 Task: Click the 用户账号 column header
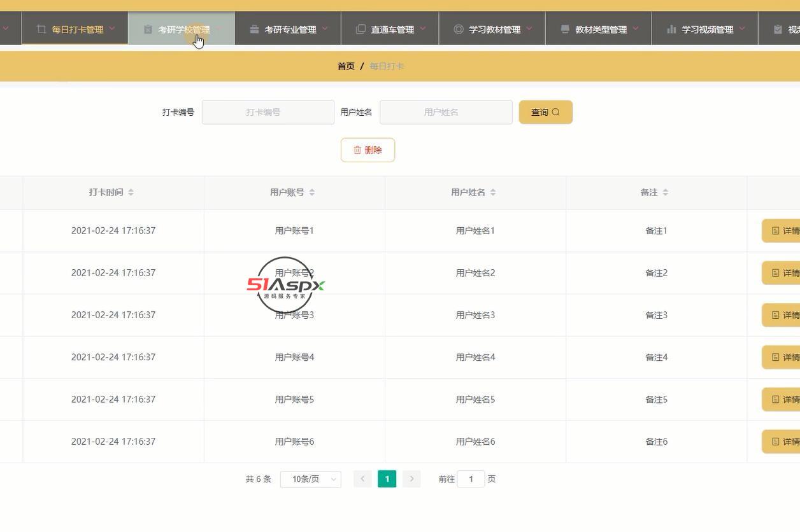click(294, 192)
